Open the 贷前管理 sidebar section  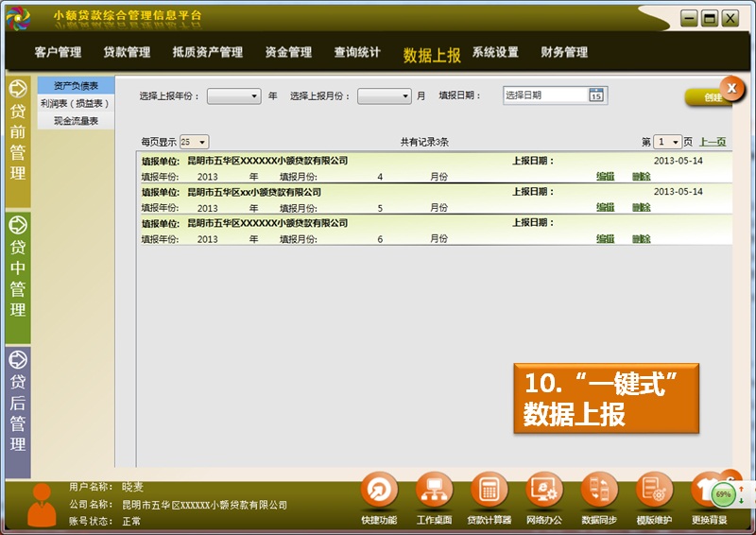tap(18, 142)
